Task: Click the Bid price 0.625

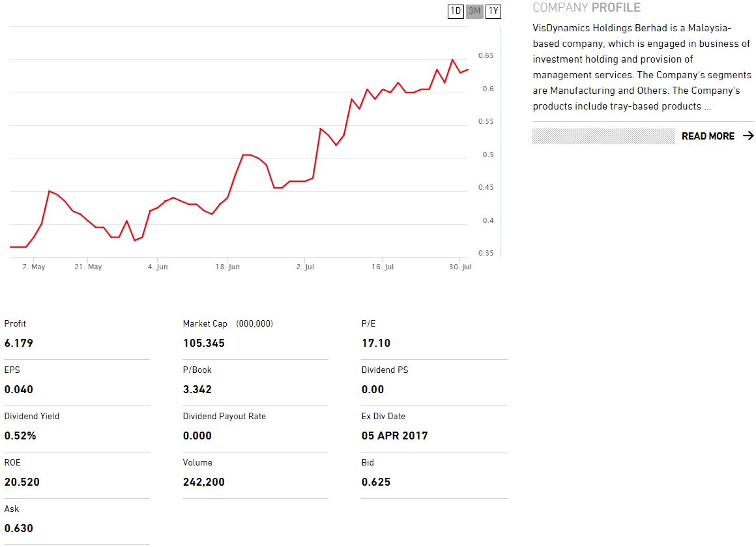Action: (x=376, y=482)
